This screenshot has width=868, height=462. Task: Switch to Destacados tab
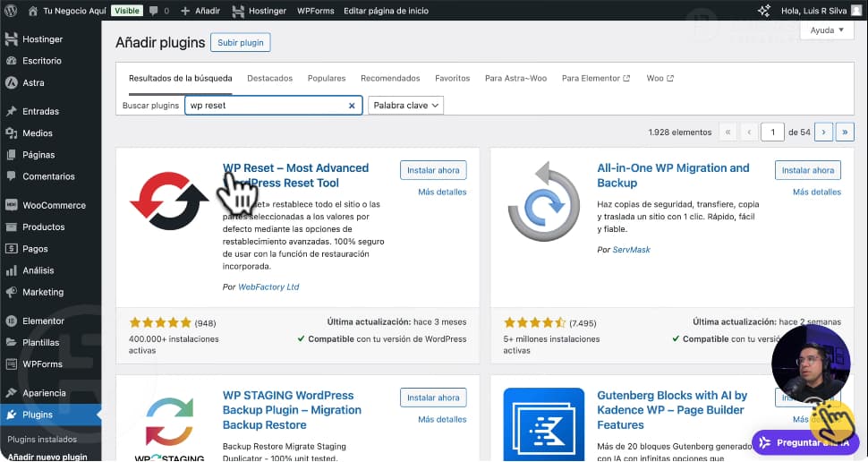tap(269, 78)
